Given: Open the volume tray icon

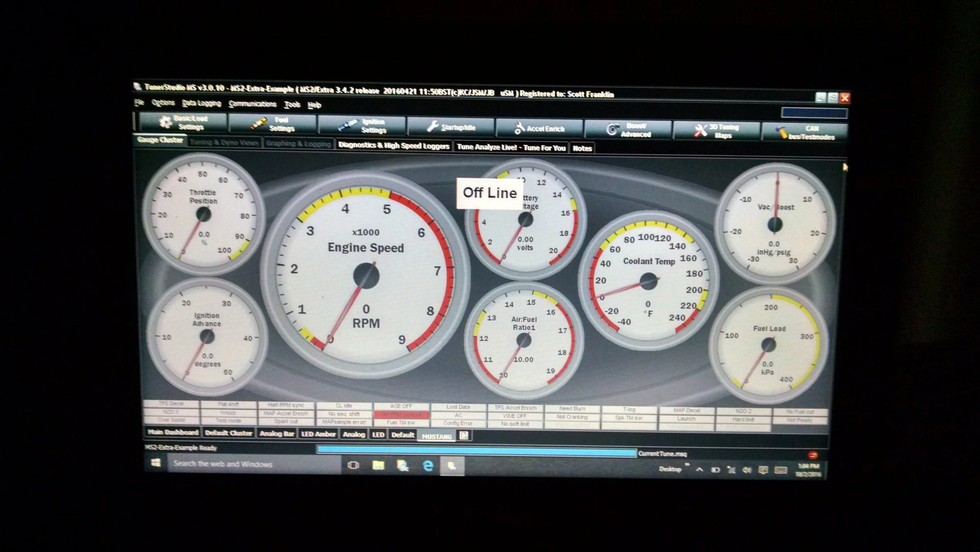Looking at the screenshot, I should click(x=747, y=470).
